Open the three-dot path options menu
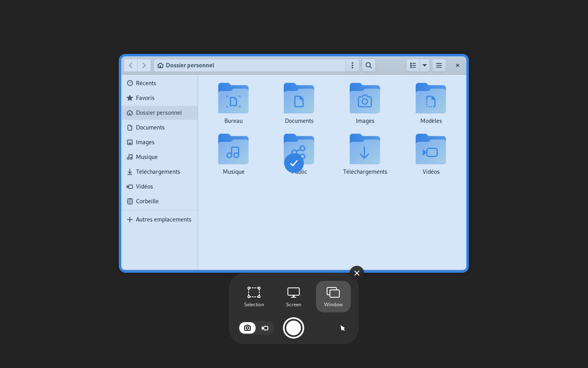This screenshot has height=368, width=588. pyautogui.click(x=352, y=65)
